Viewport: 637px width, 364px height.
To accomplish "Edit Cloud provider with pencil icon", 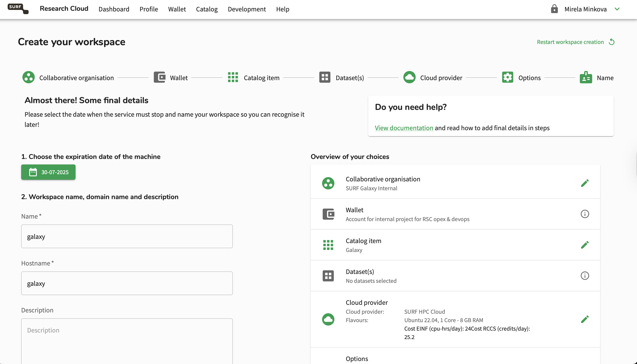I will click(x=585, y=319).
